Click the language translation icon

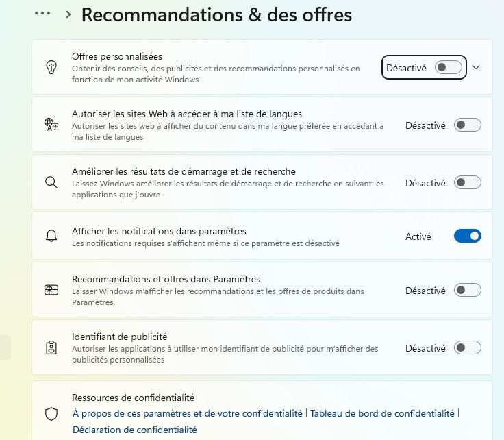pos(51,125)
